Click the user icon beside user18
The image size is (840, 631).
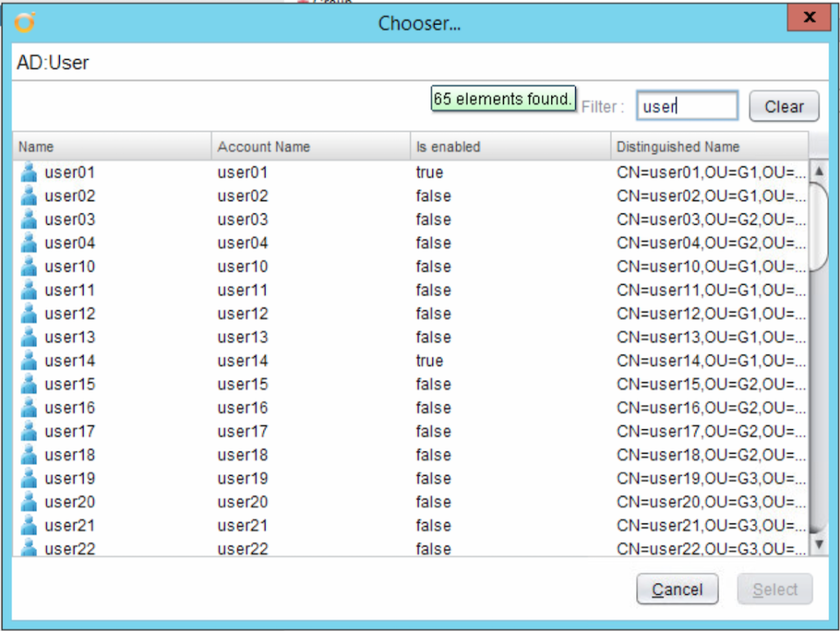[x=29, y=455]
